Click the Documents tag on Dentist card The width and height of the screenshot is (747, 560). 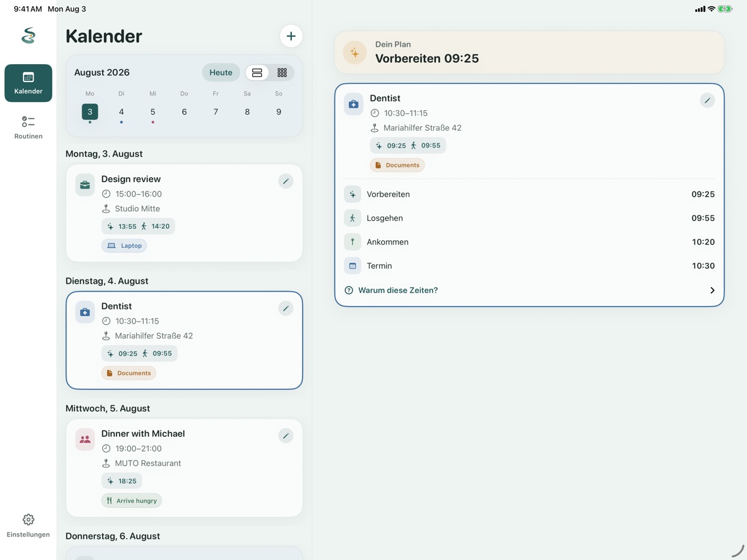[x=129, y=373]
